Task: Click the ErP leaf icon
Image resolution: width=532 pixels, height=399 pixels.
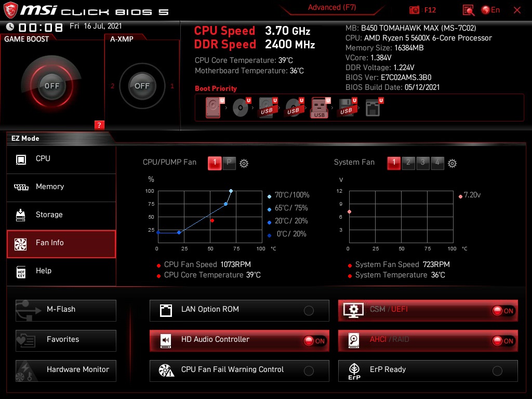Action: click(354, 371)
